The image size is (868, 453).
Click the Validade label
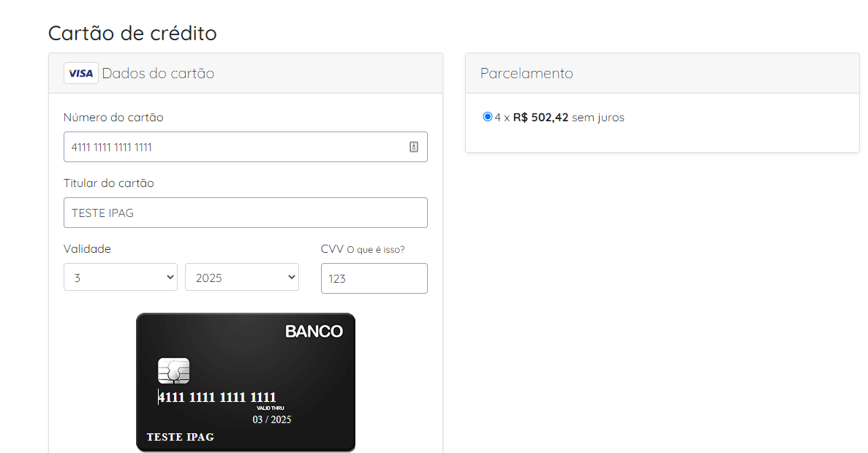[x=87, y=249]
